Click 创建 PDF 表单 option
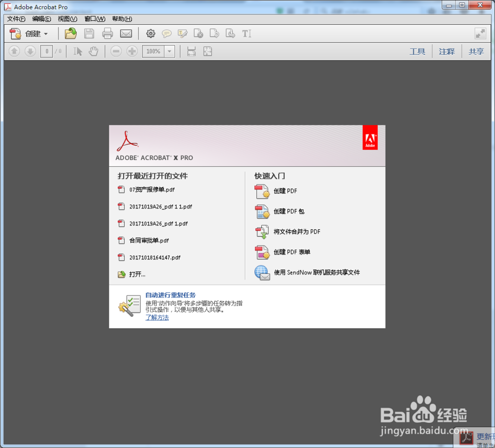 (x=292, y=252)
